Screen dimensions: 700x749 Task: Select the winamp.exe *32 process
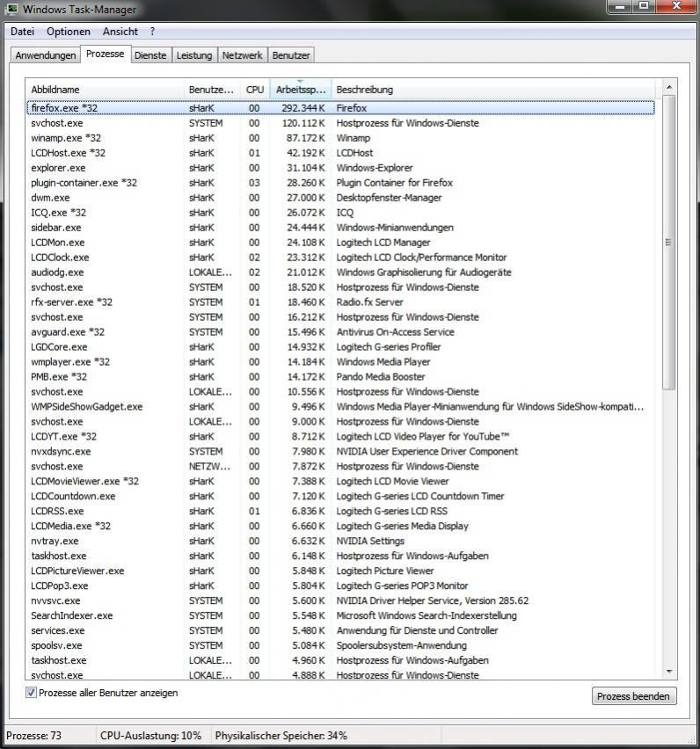[x=340, y=138]
